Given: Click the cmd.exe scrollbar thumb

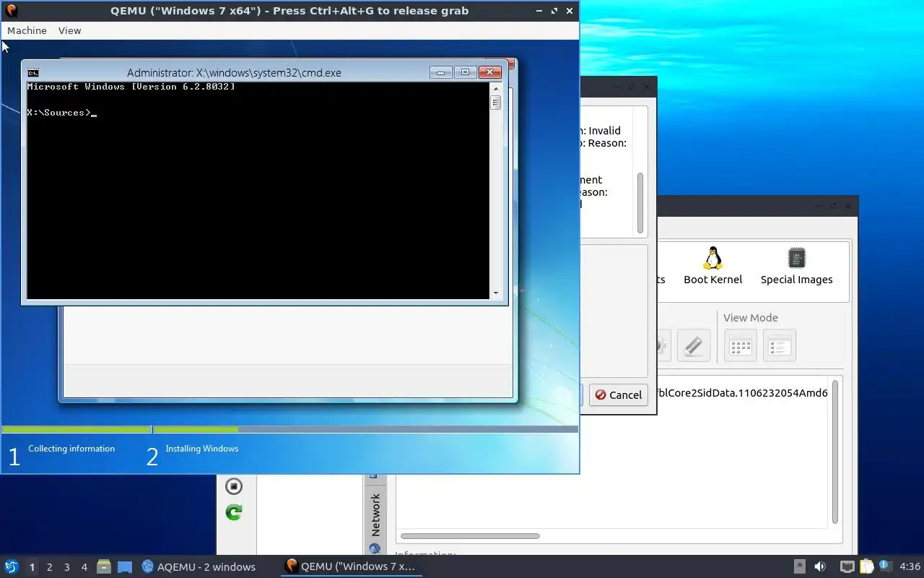Looking at the screenshot, I should tap(495, 103).
